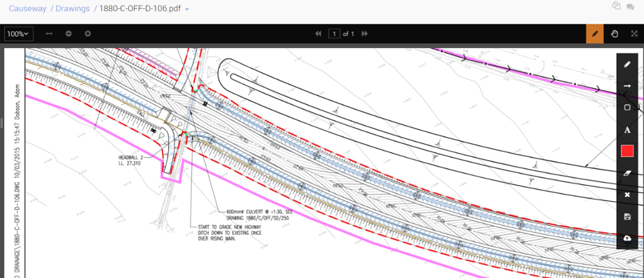Zoom in with the plus icon
The width and height of the screenshot is (644, 278).
pos(88,34)
